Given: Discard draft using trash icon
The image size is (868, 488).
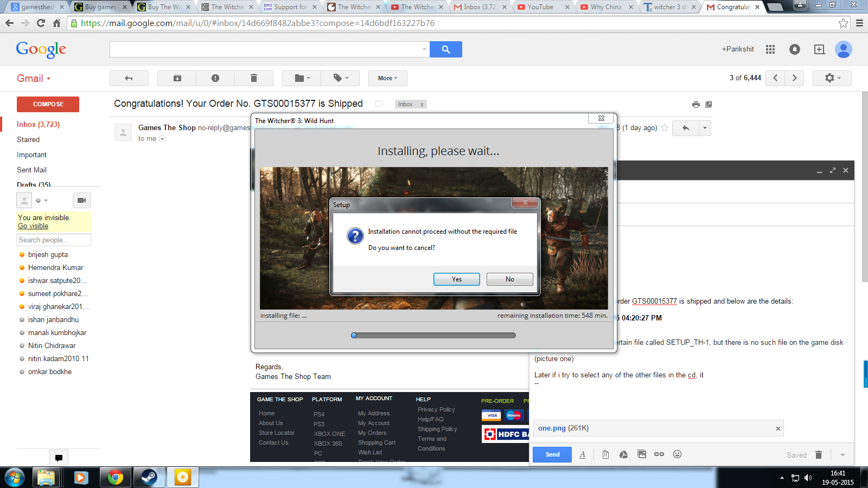Looking at the screenshot, I should [819, 454].
